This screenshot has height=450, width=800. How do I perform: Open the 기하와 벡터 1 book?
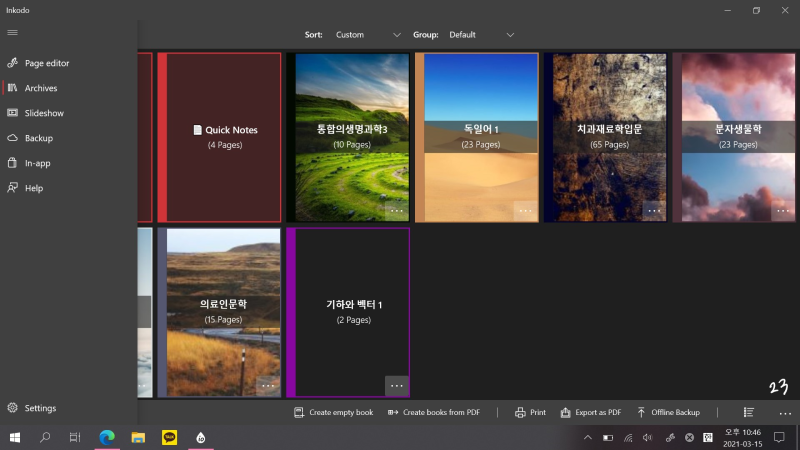point(348,312)
